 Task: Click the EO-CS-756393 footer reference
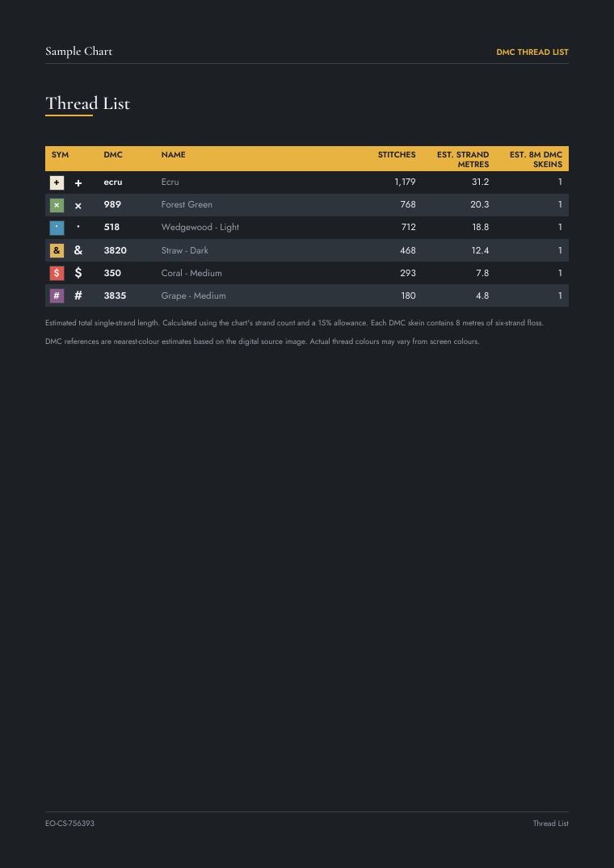pyautogui.click(x=69, y=823)
